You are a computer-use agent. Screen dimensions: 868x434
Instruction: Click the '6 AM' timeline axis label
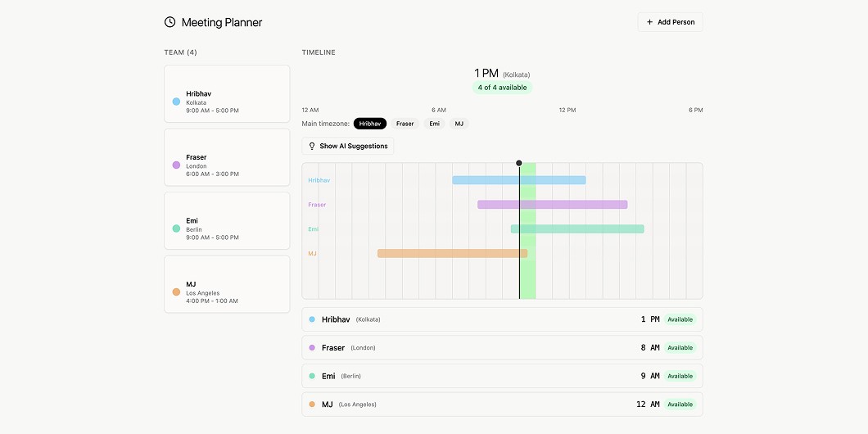[439, 111]
